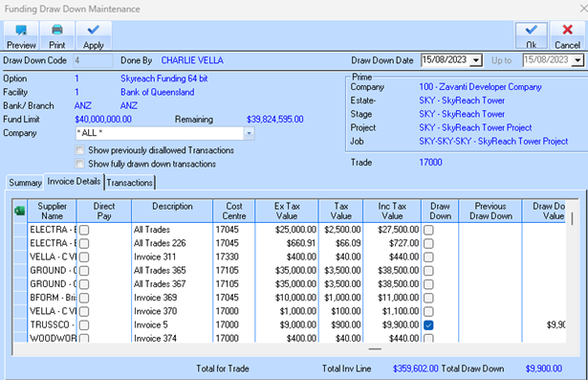Click the Bank of Queensland facility
Image resolution: width=588 pixels, height=380 pixels.
pos(158,92)
